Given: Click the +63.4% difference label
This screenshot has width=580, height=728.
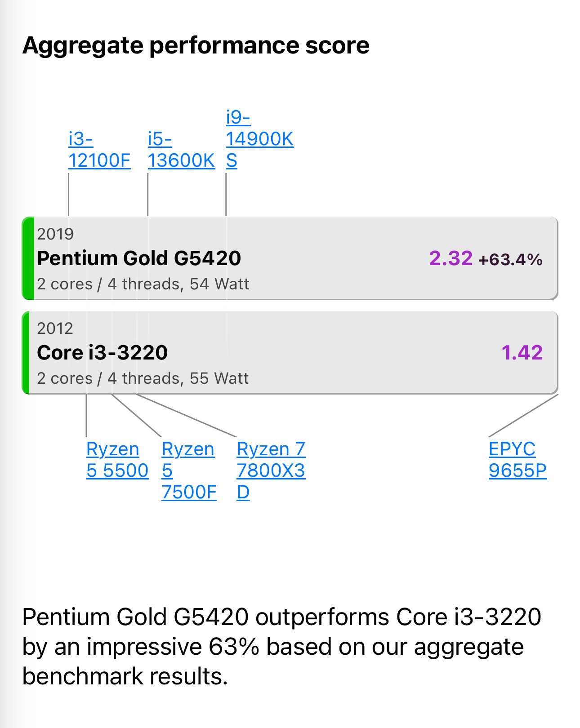Looking at the screenshot, I should click(510, 260).
